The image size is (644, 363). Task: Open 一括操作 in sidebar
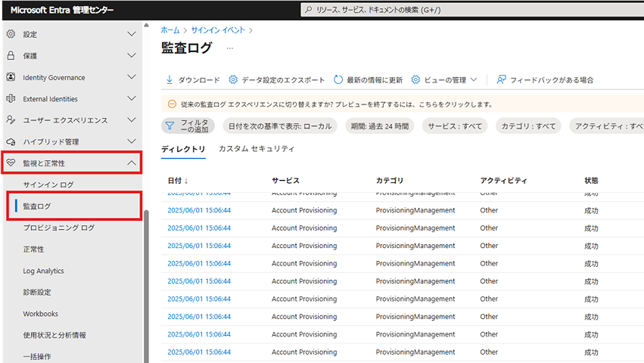coord(37,356)
